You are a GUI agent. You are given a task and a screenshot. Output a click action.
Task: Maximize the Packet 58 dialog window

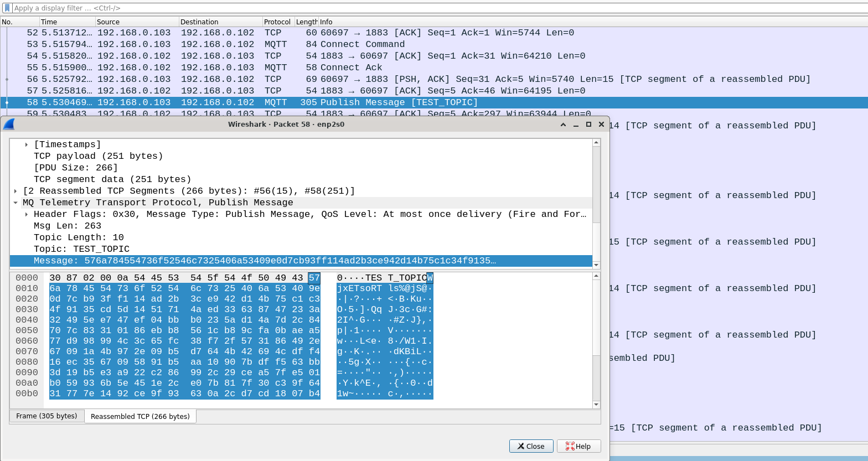pos(588,125)
